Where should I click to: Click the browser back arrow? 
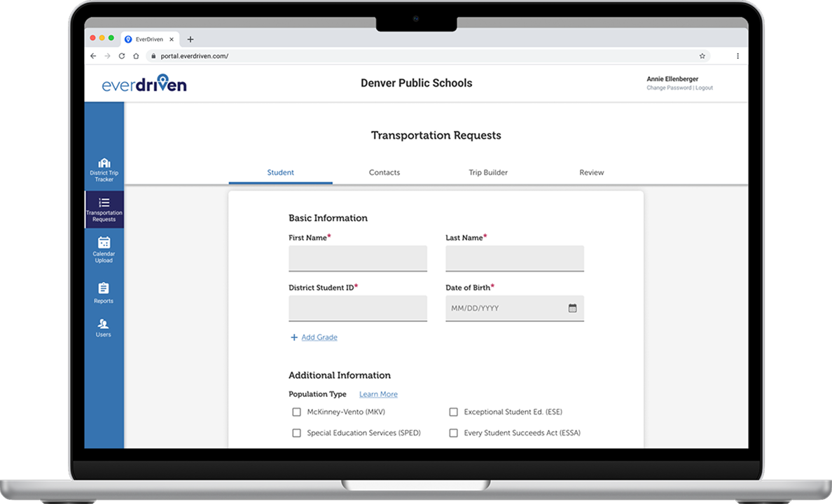pyautogui.click(x=93, y=56)
